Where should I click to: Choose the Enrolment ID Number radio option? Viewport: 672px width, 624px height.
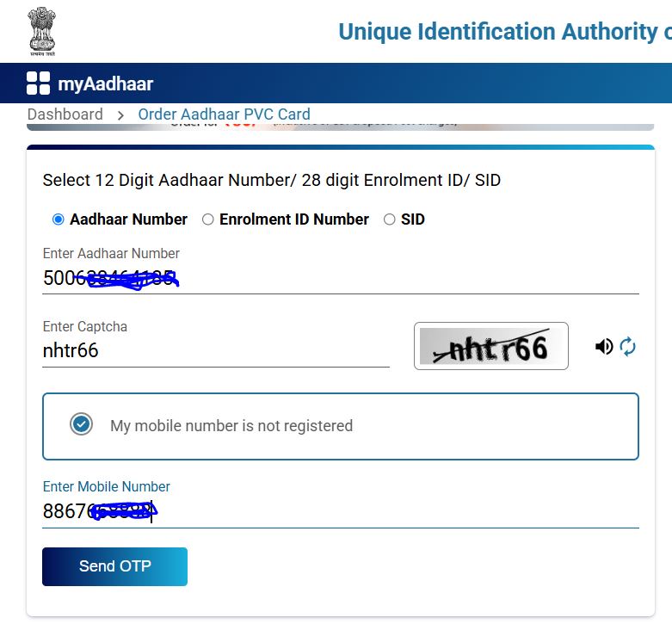[x=208, y=219]
